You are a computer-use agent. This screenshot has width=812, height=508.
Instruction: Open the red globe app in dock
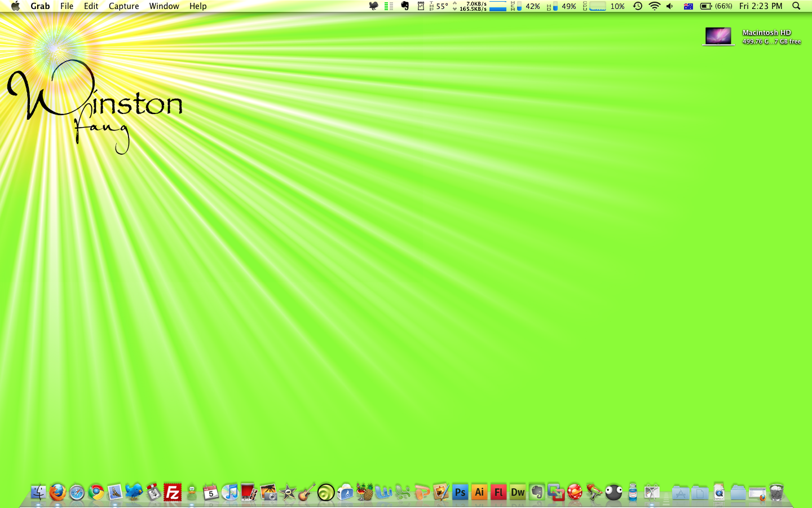pos(575,492)
